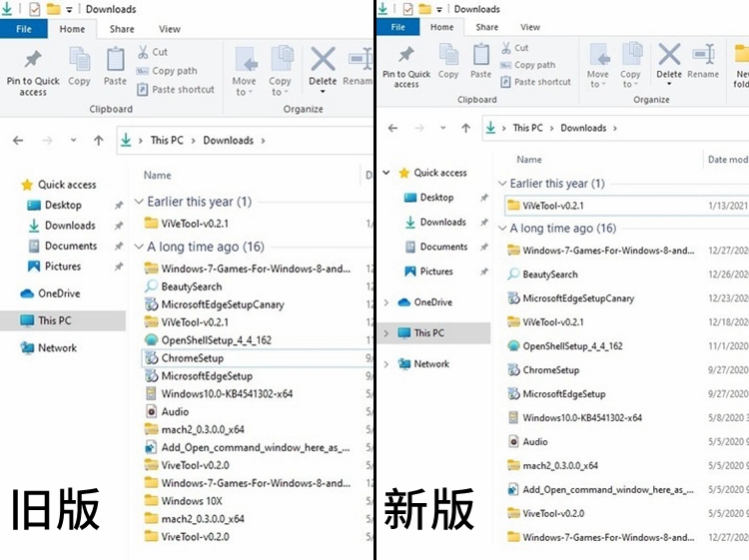Click Rename icon in right window ribbon
This screenshot has height=560, width=749.
[703, 54]
